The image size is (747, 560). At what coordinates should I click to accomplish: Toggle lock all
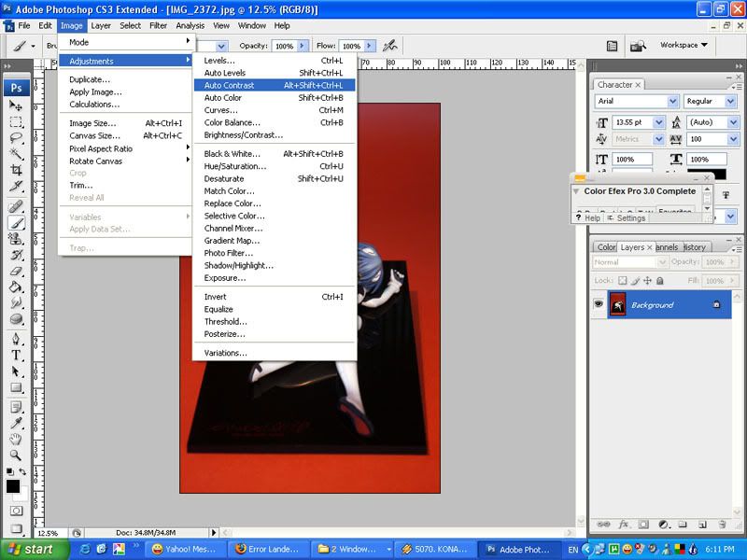coord(660,281)
